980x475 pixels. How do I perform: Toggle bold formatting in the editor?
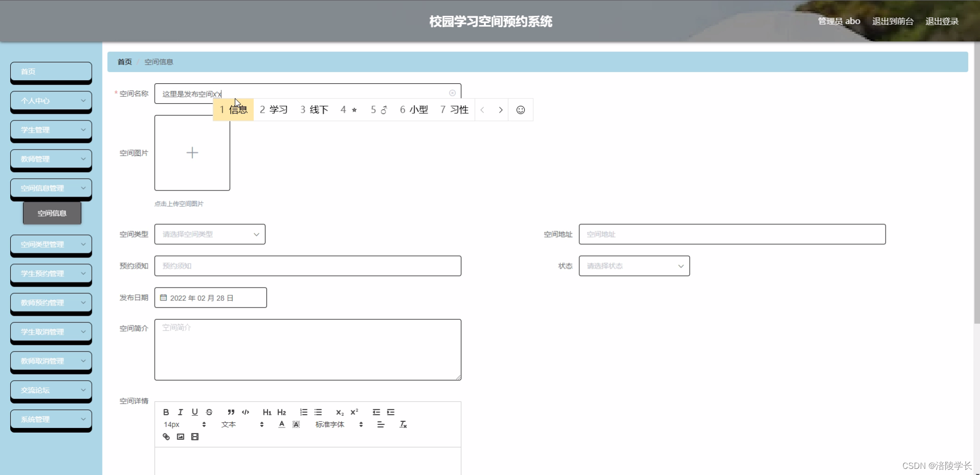point(166,412)
